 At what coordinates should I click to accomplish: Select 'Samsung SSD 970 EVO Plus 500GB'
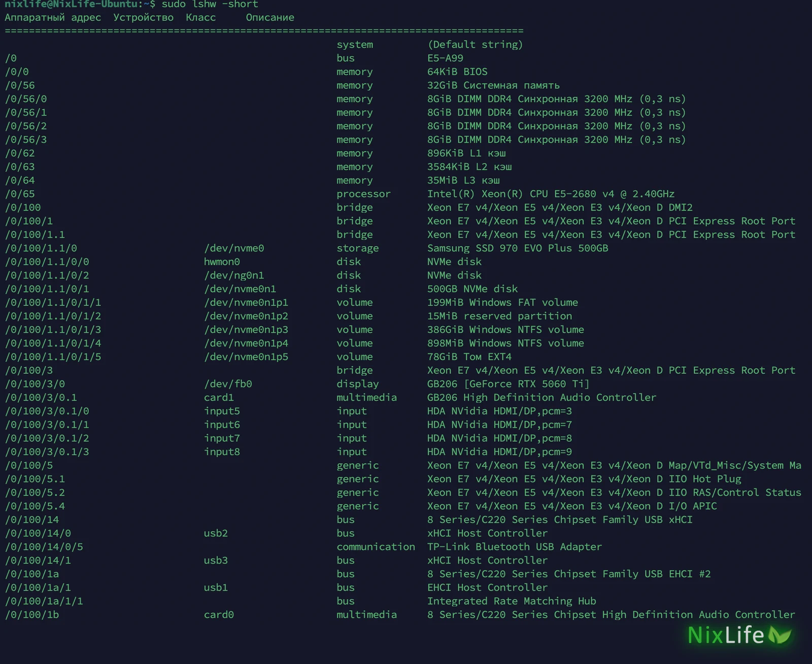pos(518,248)
